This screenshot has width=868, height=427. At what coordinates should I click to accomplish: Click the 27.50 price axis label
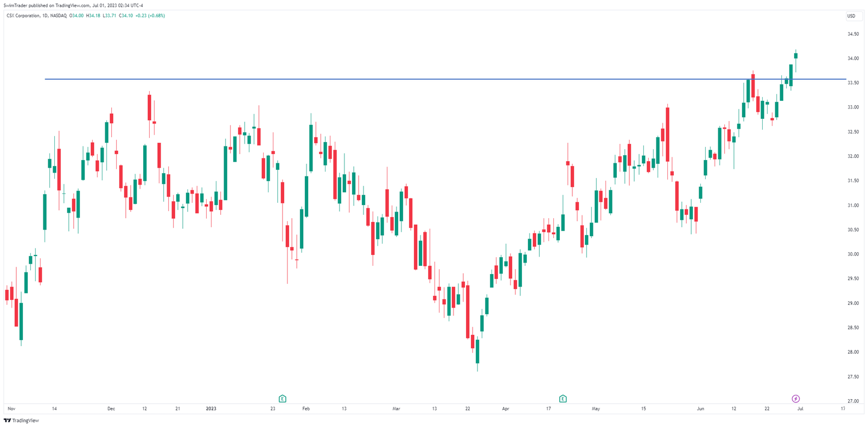click(x=853, y=377)
